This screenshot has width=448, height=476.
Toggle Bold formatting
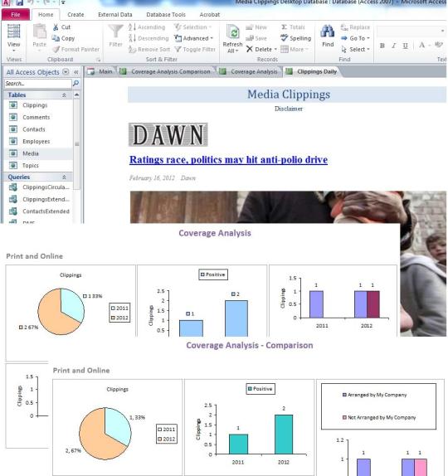point(382,46)
